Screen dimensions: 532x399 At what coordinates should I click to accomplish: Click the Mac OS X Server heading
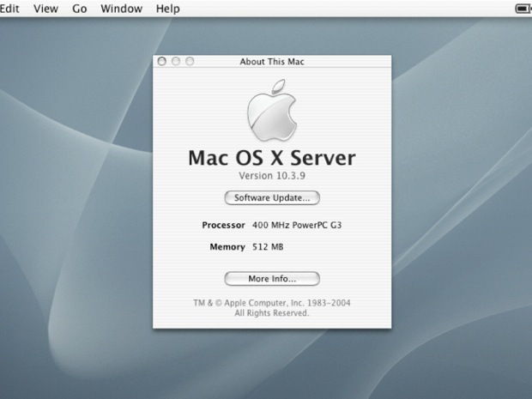click(x=272, y=158)
